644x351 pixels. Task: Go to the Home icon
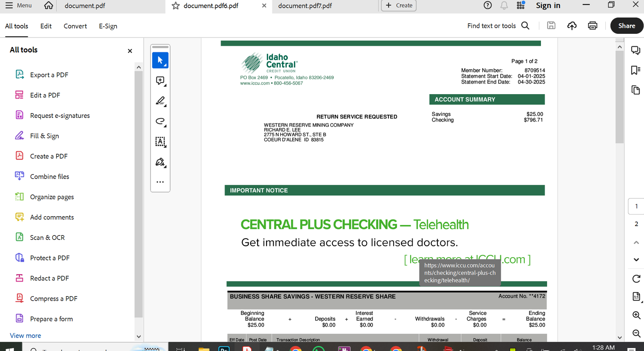click(49, 6)
